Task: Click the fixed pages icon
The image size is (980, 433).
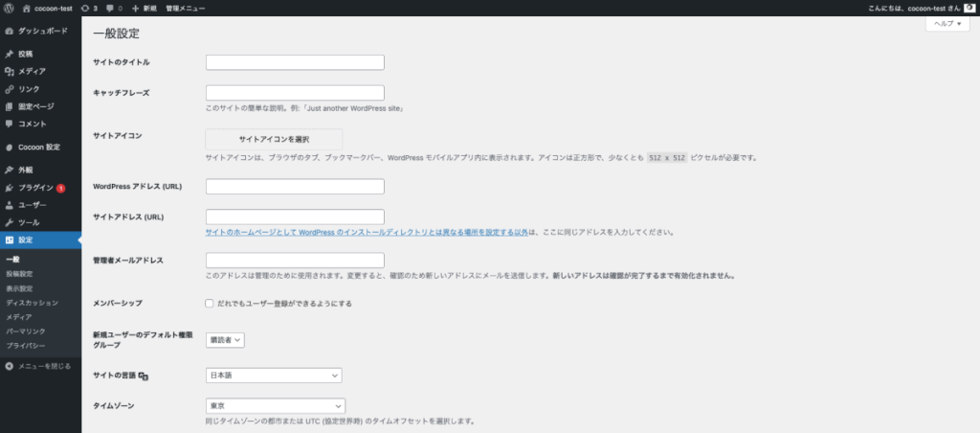Action: tap(9, 106)
